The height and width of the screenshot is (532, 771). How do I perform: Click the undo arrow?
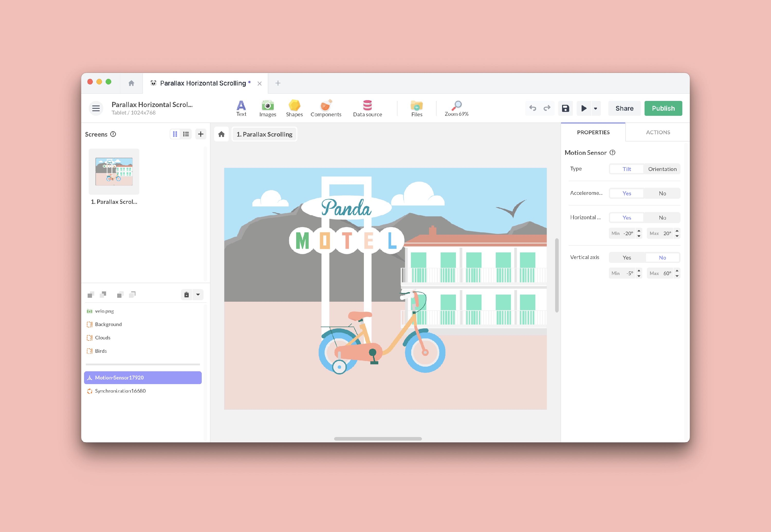[533, 108]
